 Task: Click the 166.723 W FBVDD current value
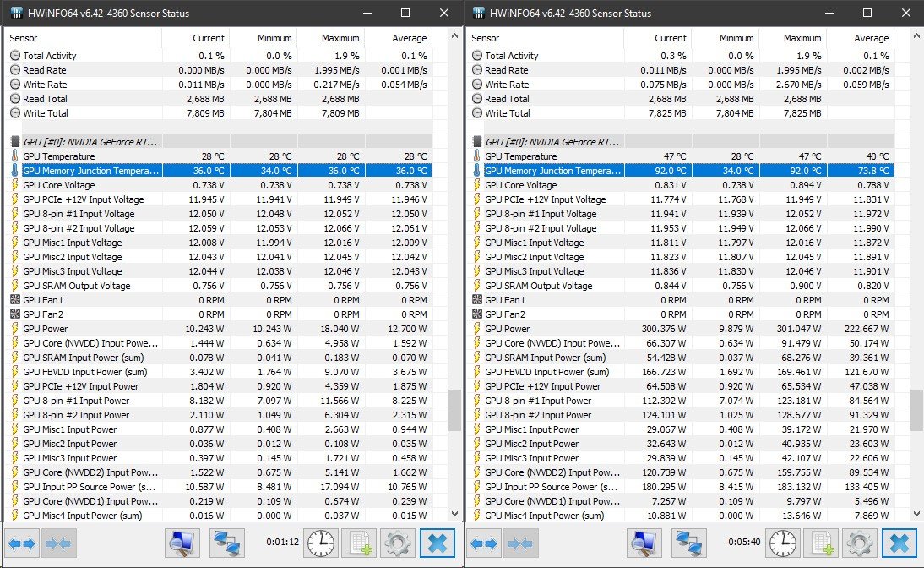click(664, 372)
